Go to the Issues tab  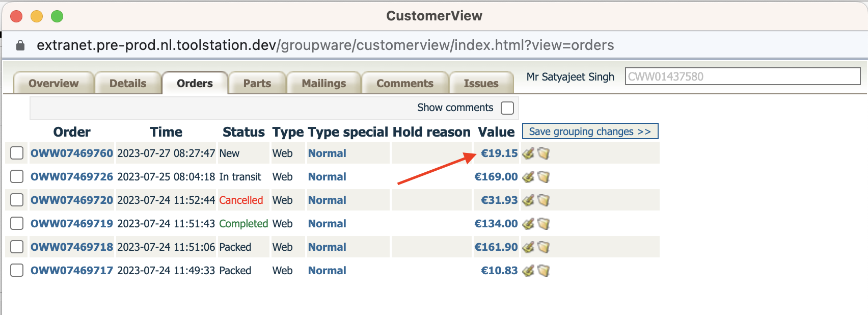481,84
